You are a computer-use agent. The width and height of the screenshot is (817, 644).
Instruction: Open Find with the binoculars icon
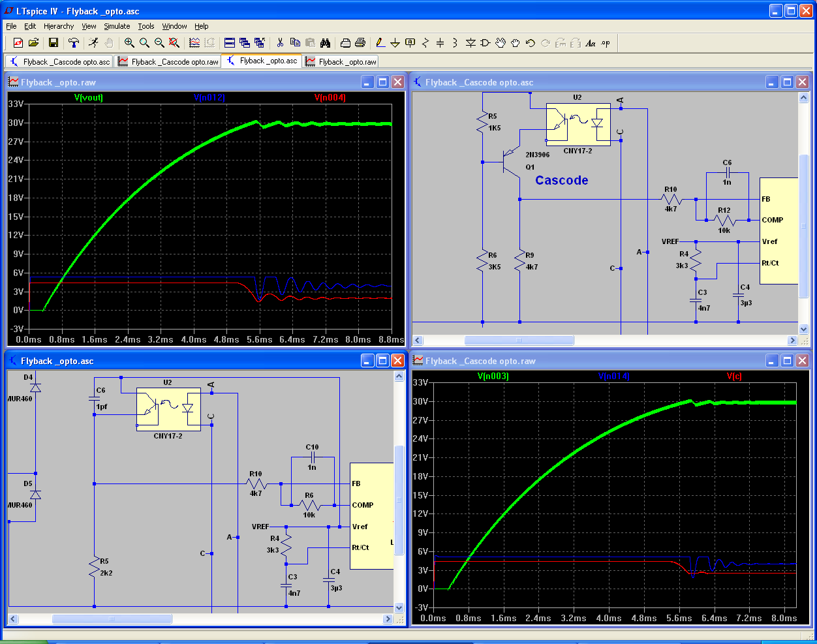325,43
